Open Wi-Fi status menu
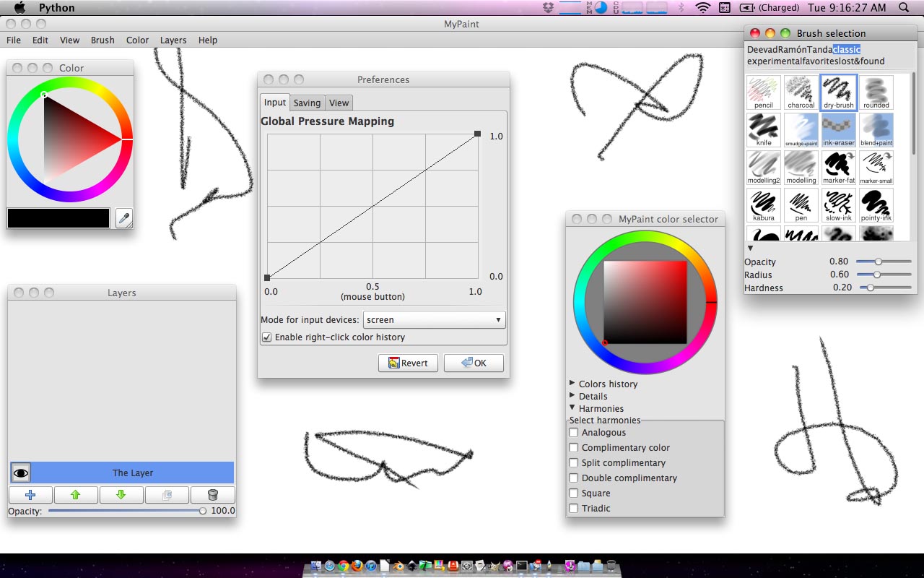Image resolution: width=924 pixels, height=578 pixels. [702, 8]
